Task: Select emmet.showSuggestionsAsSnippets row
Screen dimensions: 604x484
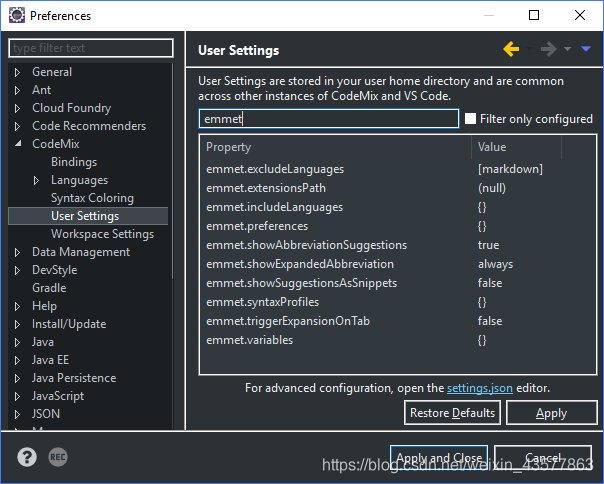Action: 398,283
